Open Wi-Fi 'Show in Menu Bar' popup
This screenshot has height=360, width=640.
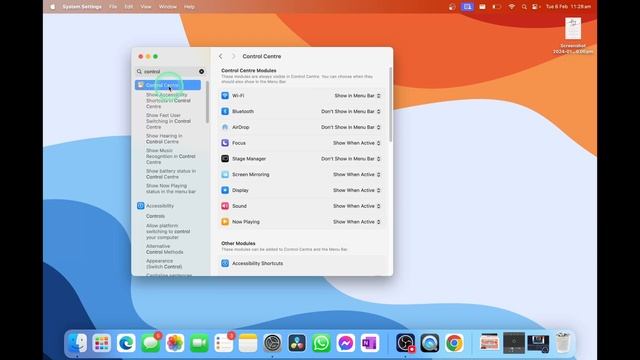coord(358,96)
